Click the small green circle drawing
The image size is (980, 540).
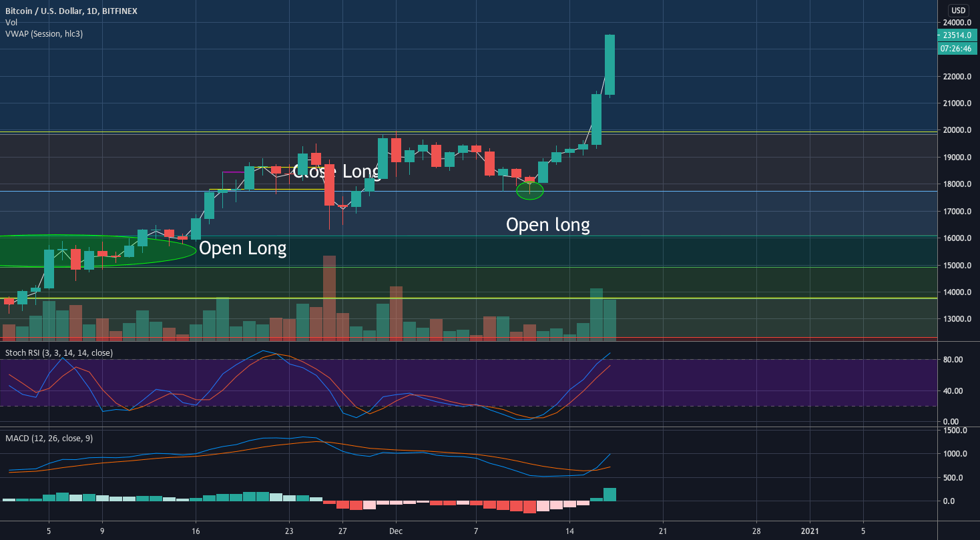(530, 191)
